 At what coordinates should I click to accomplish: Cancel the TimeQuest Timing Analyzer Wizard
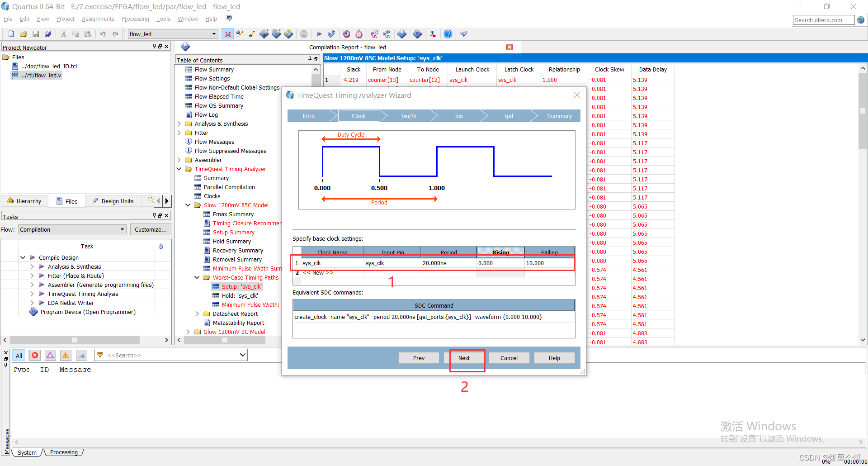click(x=509, y=358)
